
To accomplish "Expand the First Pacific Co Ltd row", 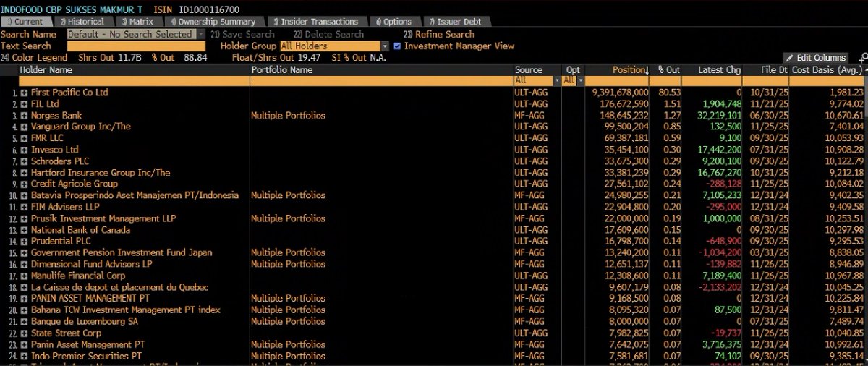I will point(24,93).
